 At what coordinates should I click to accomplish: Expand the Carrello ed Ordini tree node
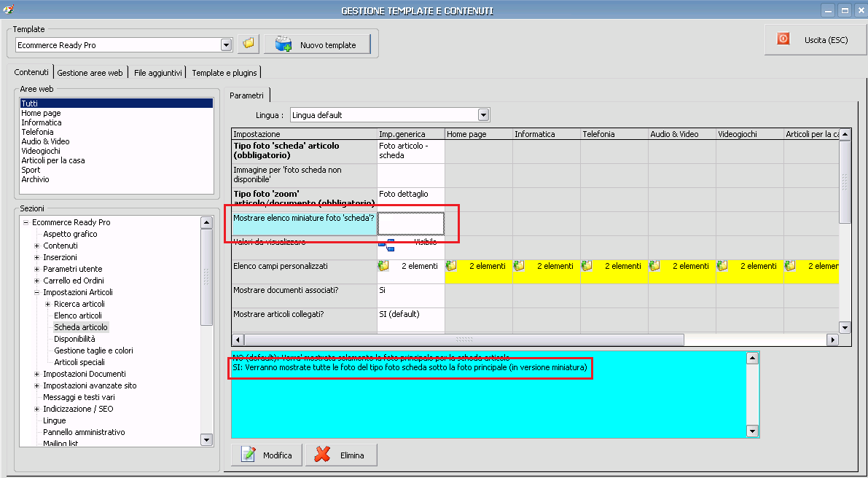(x=37, y=281)
